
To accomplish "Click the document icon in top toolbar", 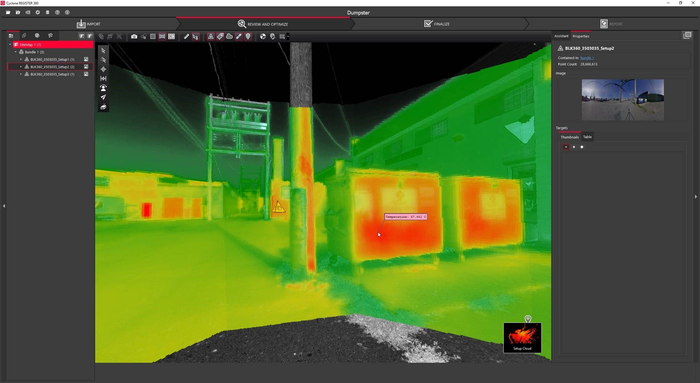I will (x=47, y=12).
